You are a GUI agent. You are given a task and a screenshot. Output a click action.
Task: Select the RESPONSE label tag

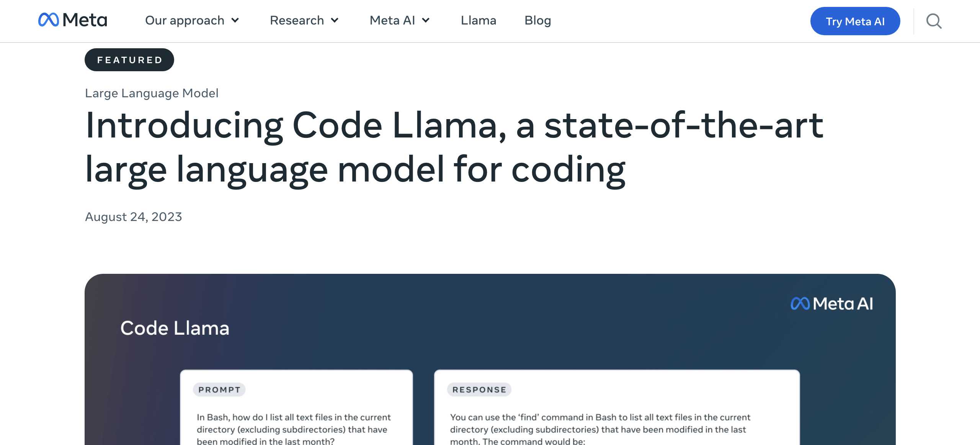pos(479,390)
